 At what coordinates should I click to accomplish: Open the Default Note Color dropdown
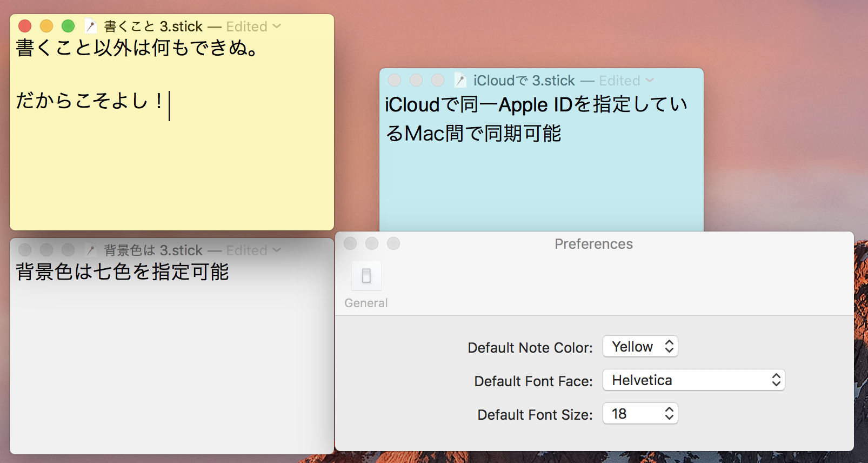pyautogui.click(x=640, y=347)
